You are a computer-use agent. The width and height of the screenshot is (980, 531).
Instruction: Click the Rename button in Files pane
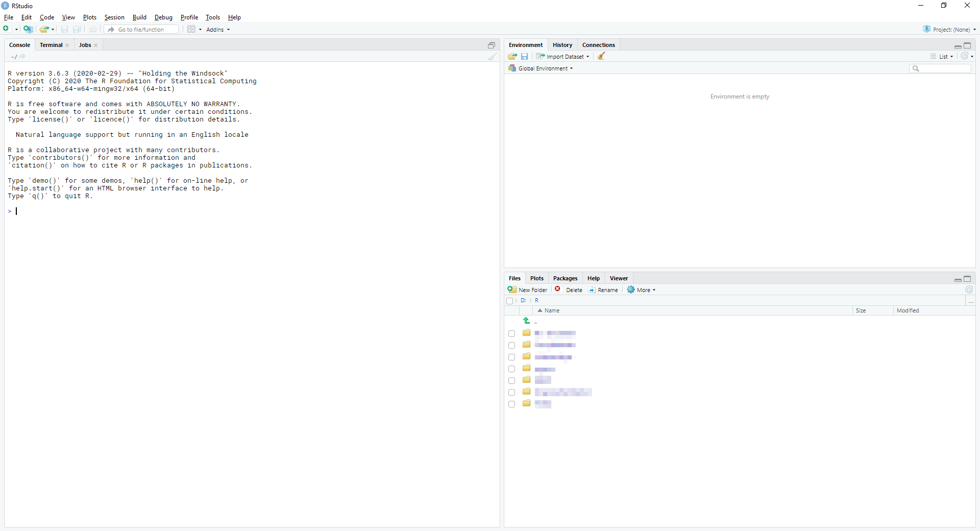click(603, 290)
